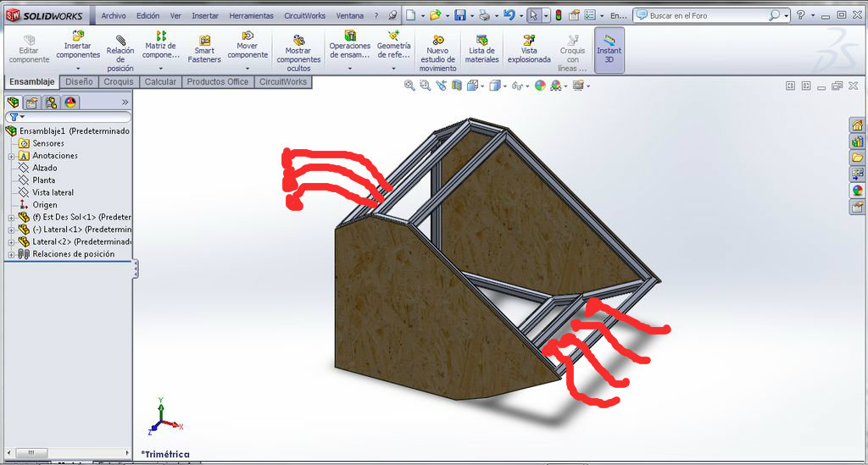Open Geometría de referencia tool
The image size is (868, 465).
[x=393, y=45]
